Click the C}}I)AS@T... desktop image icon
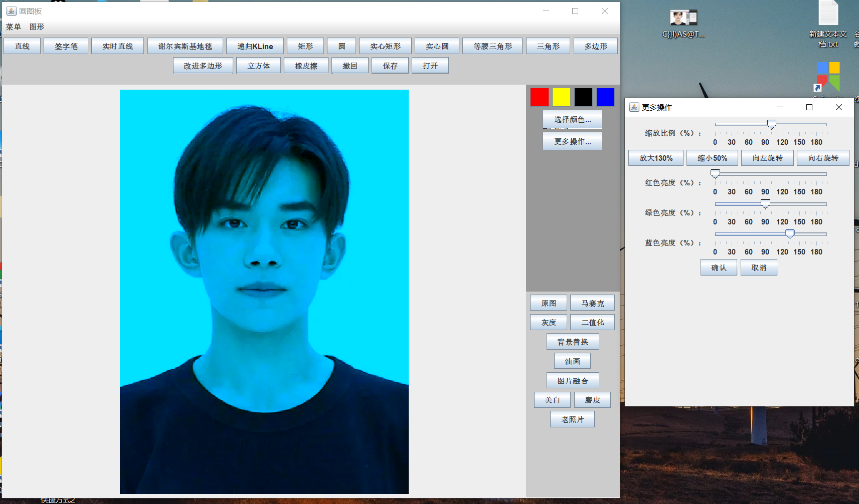This screenshot has height=504, width=859. 683,24
